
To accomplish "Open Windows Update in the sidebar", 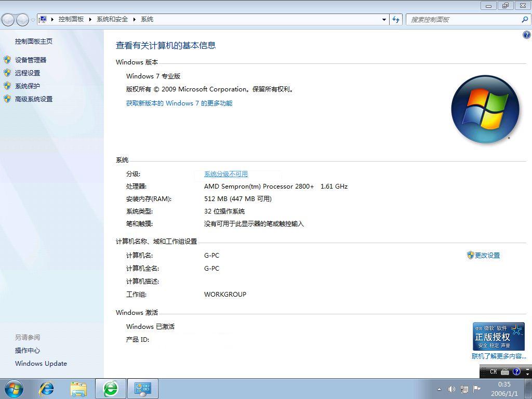I will (x=41, y=363).
